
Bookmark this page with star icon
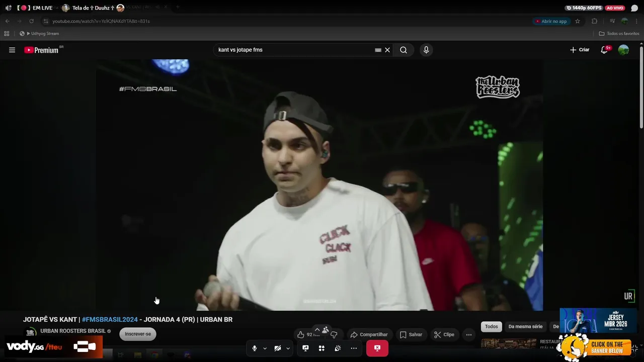(x=578, y=21)
